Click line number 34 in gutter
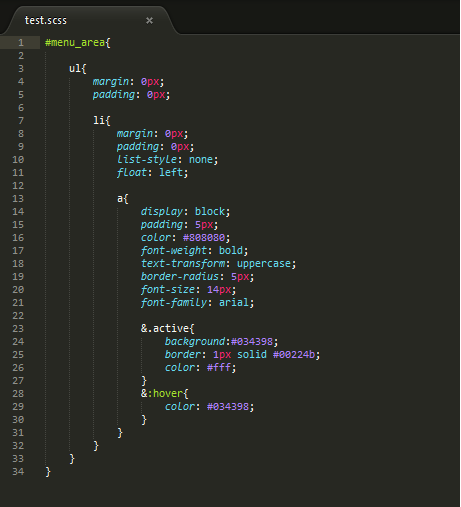The height and width of the screenshot is (507, 461). [x=18, y=472]
